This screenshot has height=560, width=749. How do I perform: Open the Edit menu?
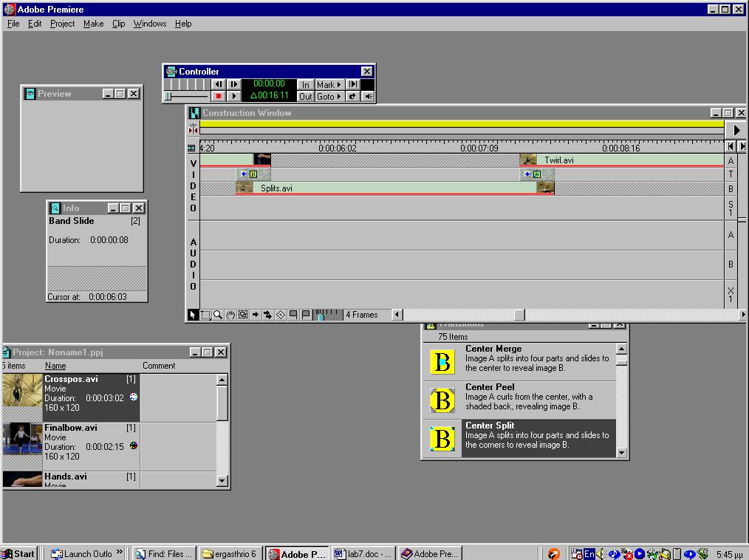(35, 24)
